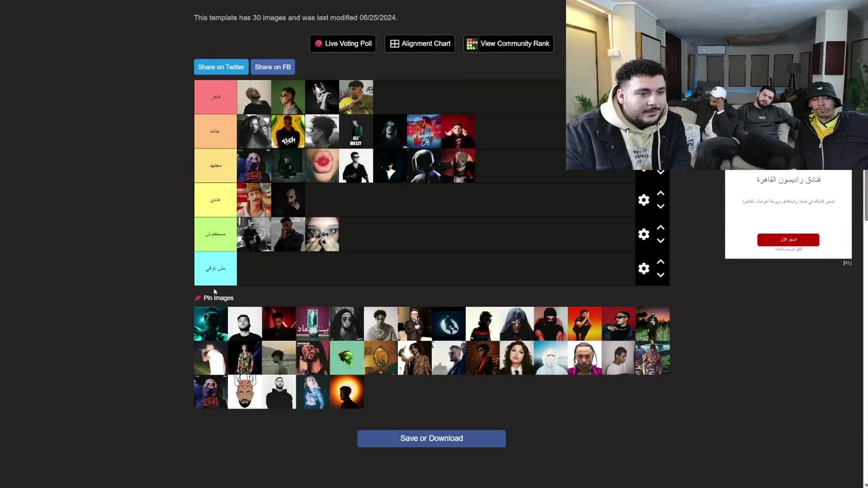Click the red pin icon beside Pin Images
This screenshot has width=868, height=488.
(x=198, y=298)
